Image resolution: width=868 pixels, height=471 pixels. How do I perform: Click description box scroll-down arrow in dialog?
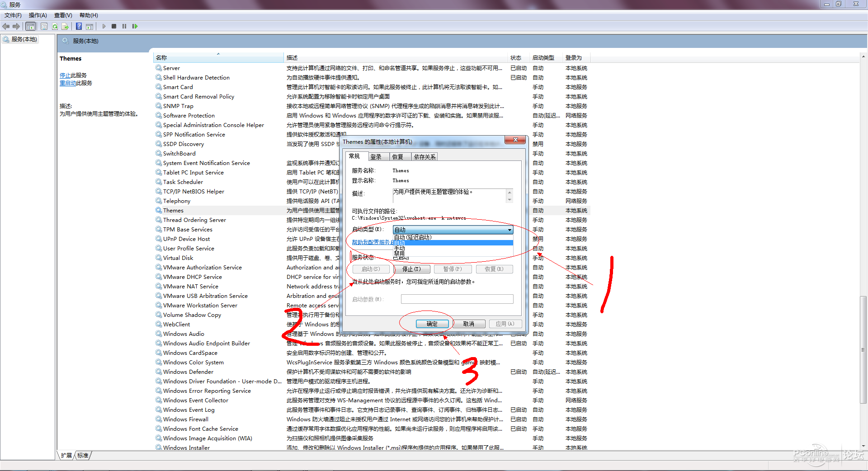click(x=509, y=200)
